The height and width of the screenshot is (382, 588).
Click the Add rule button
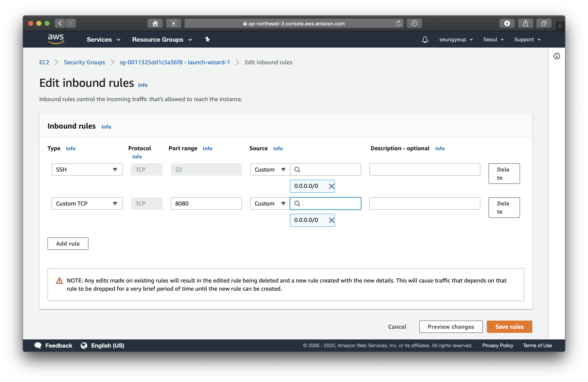pos(68,244)
